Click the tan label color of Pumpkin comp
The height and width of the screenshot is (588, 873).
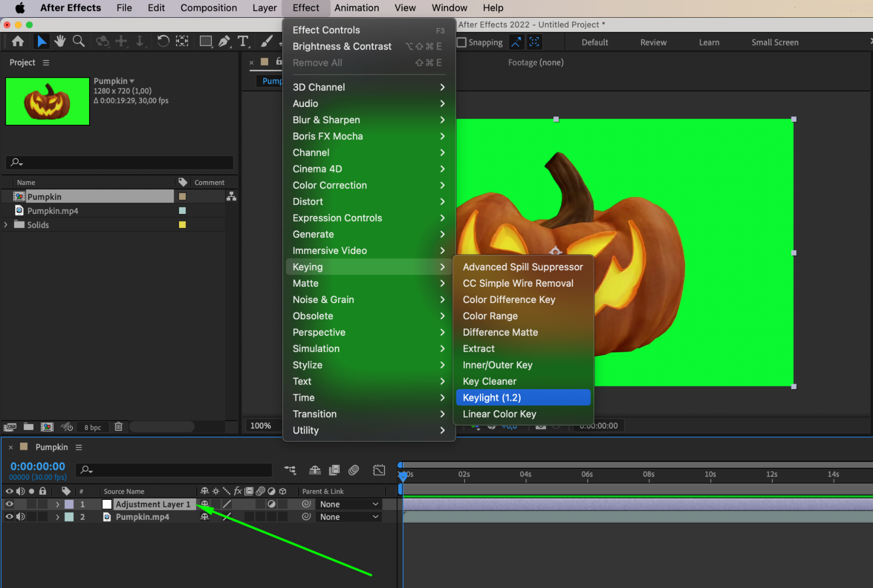click(x=183, y=196)
